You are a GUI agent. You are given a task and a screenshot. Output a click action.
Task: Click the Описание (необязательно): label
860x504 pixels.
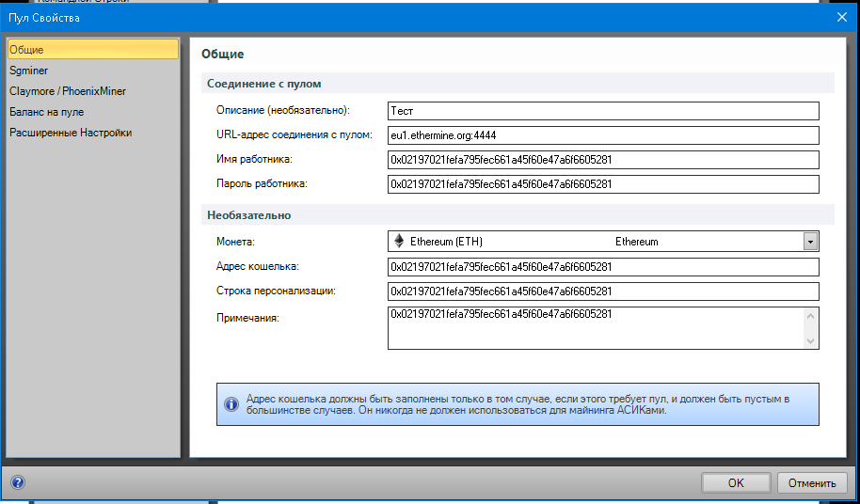point(283,110)
